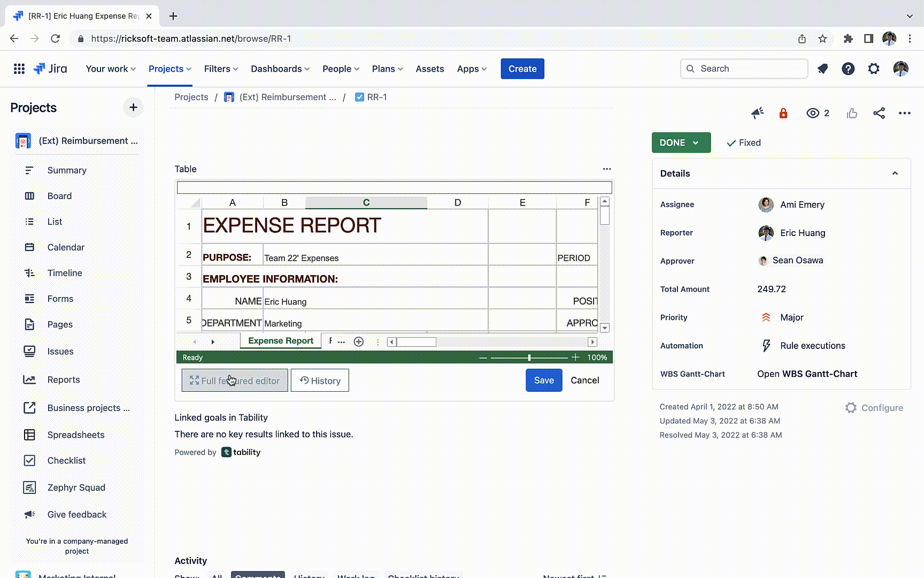The width and height of the screenshot is (924, 578).
Task: Click browser reload button
Action: pos(55,39)
